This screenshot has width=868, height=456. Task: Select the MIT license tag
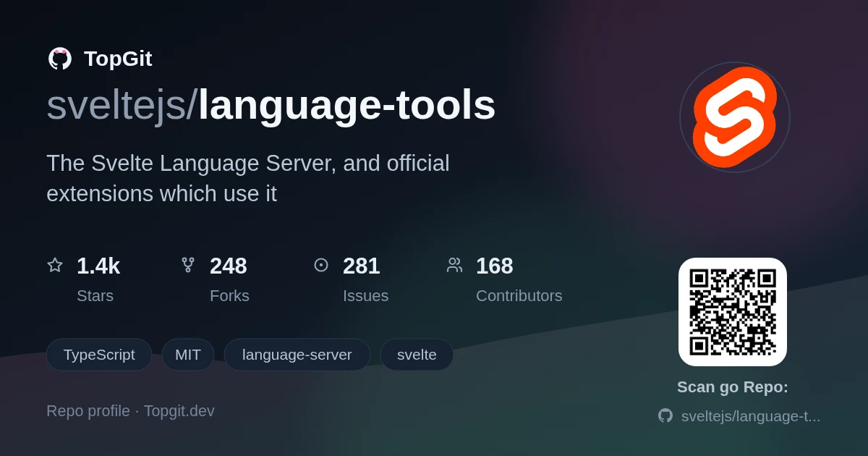click(x=188, y=355)
